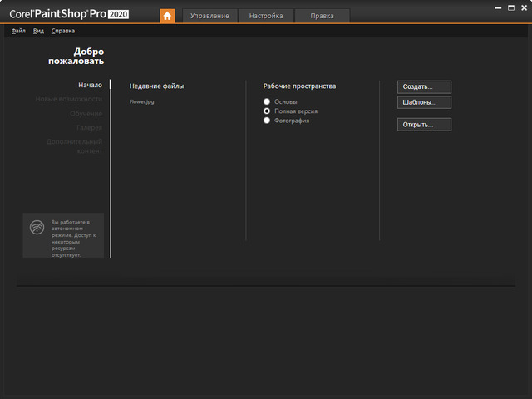Go to the Правка tab
This screenshot has width=532, height=399.
tap(322, 16)
